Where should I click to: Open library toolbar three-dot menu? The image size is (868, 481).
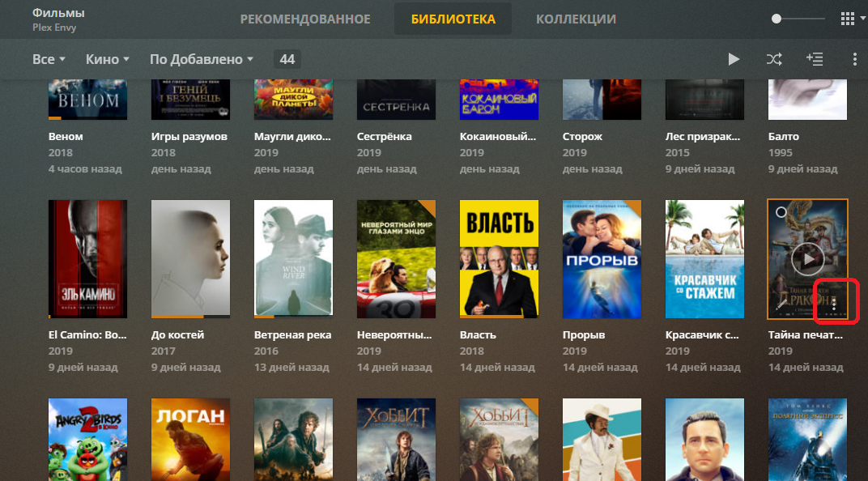(x=854, y=59)
